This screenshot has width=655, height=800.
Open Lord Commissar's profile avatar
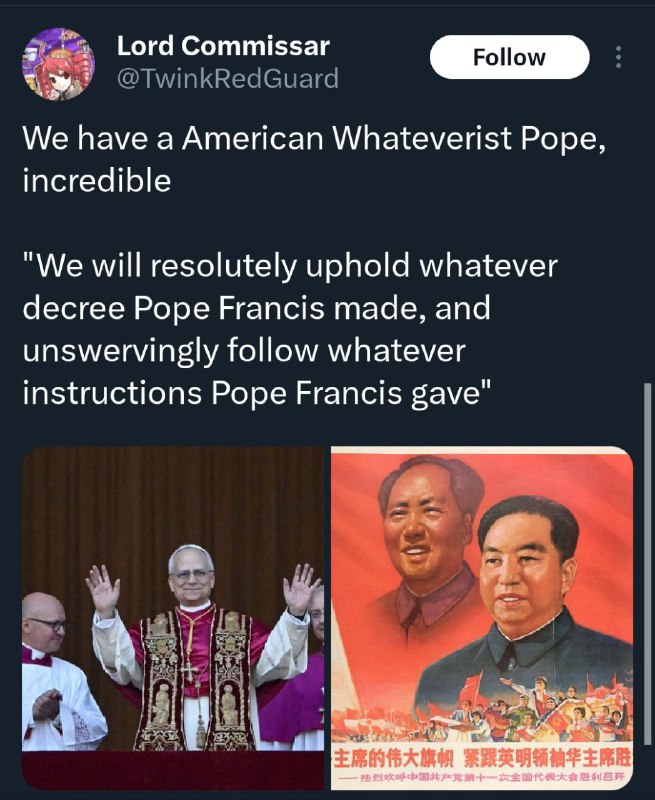[58, 64]
